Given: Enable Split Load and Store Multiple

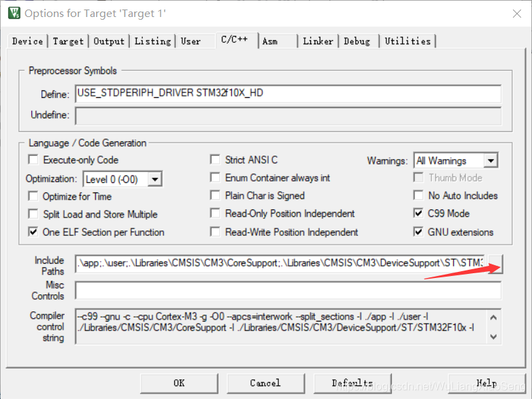Looking at the screenshot, I should pyautogui.click(x=33, y=214).
